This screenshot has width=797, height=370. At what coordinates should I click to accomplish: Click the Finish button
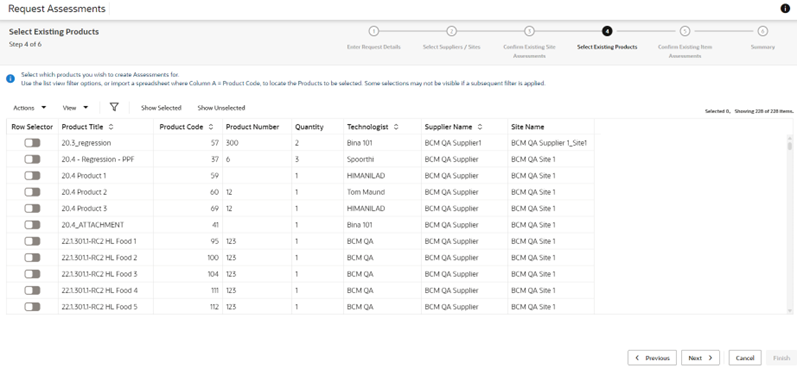[781, 358]
